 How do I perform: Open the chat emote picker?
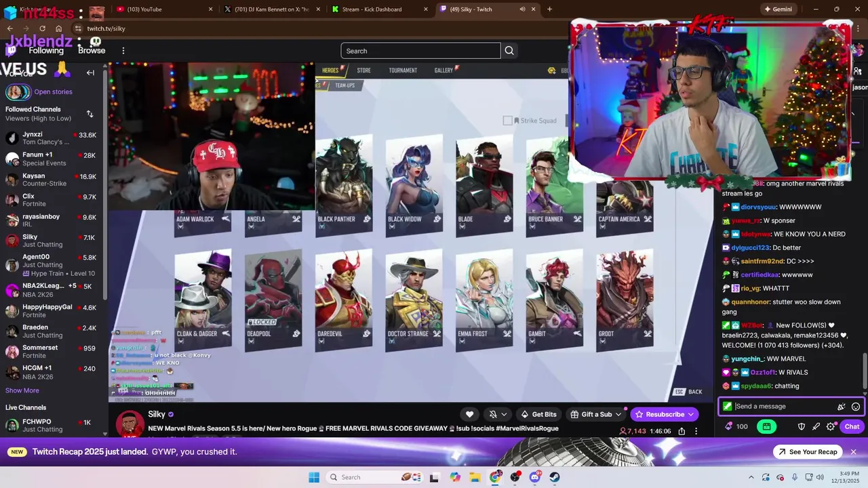pos(856,407)
